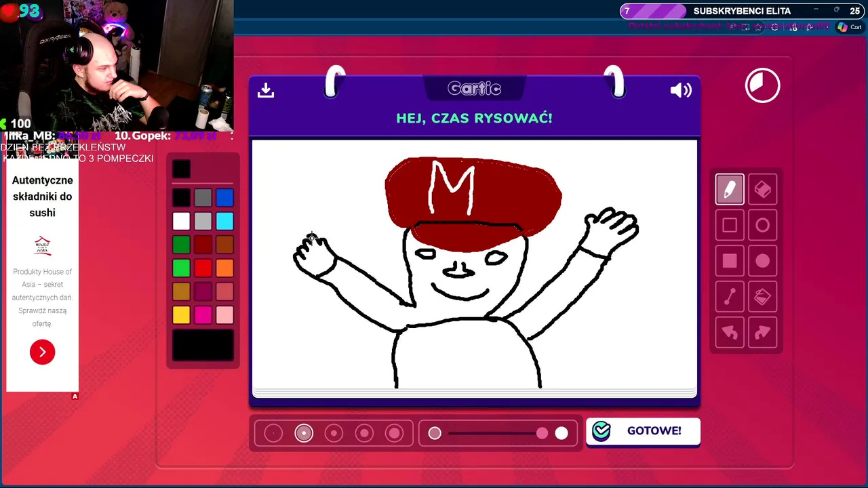The height and width of the screenshot is (488, 868).
Task: Choose the filled rectangle tool
Action: click(x=730, y=261)
